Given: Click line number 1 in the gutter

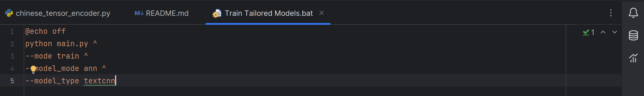Looking at the screenshot, I should click(12, 32).
